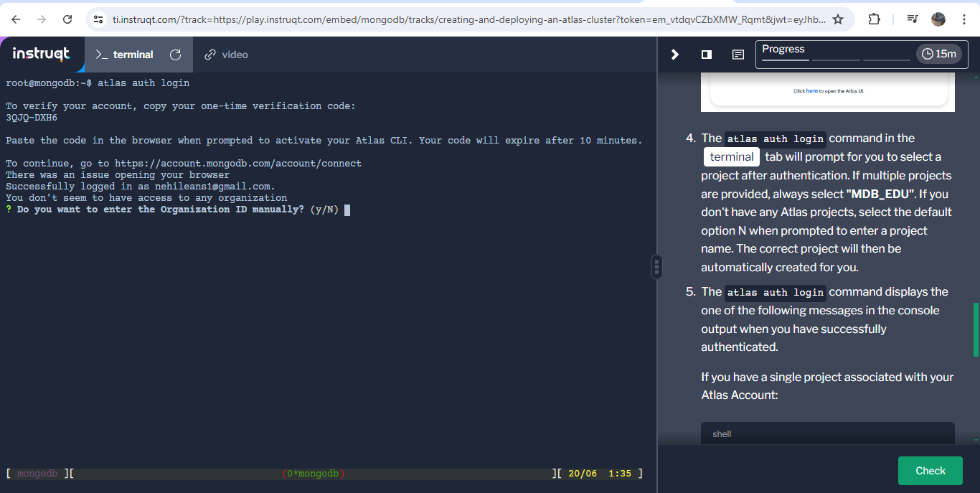Click the Chrome profile avatar
The image size is (980, 493).
pos(938,19)
